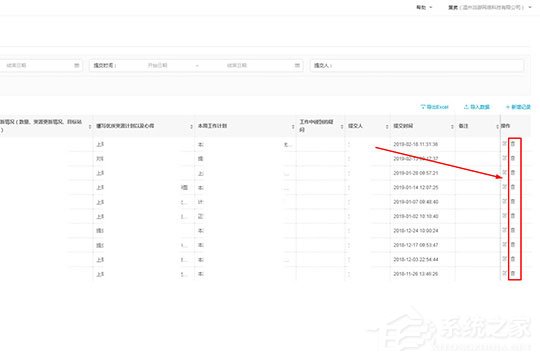Edit the record submitted 2018-12-17 09:53:47
Image resolution: width=540 pixels, height=360 pixels.
505,245
